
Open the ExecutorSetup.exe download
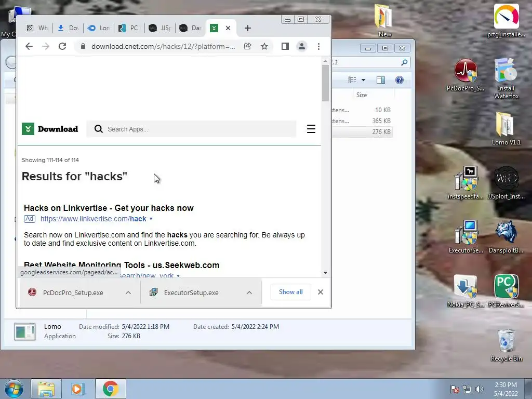[x=185, y=292]
